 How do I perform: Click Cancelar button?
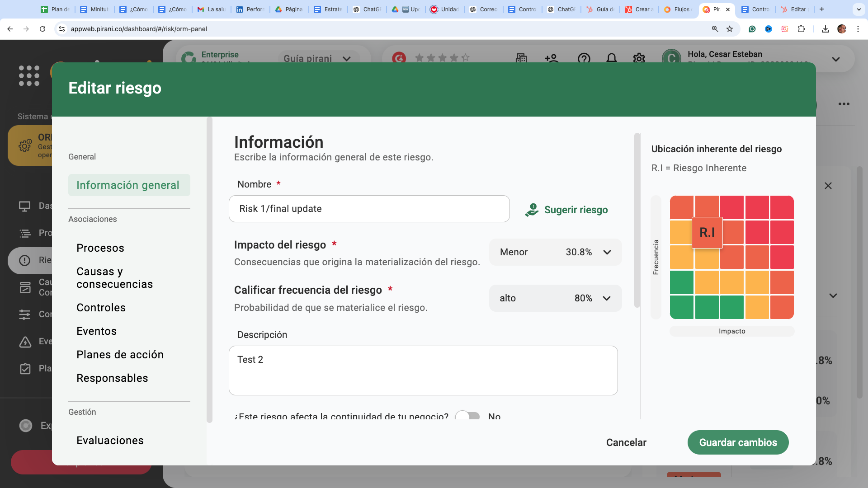tap(626, 442)
